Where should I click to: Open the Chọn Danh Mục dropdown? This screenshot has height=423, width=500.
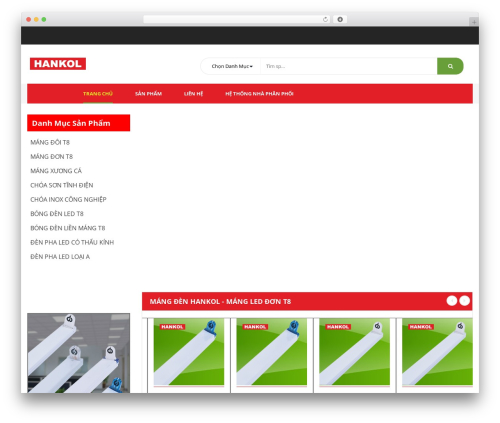click(232, 66)
